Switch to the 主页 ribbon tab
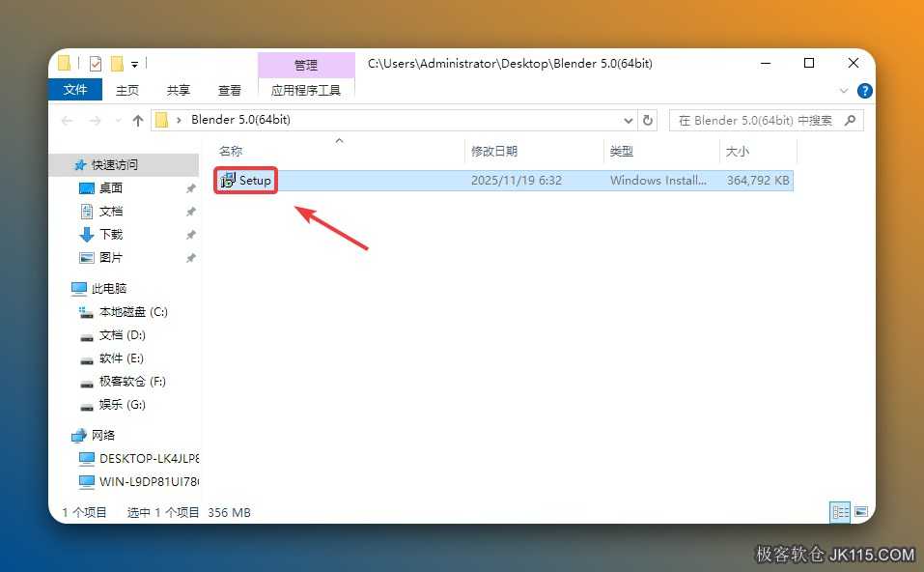This screenshot has width=924, height=572. click(127, 90)
